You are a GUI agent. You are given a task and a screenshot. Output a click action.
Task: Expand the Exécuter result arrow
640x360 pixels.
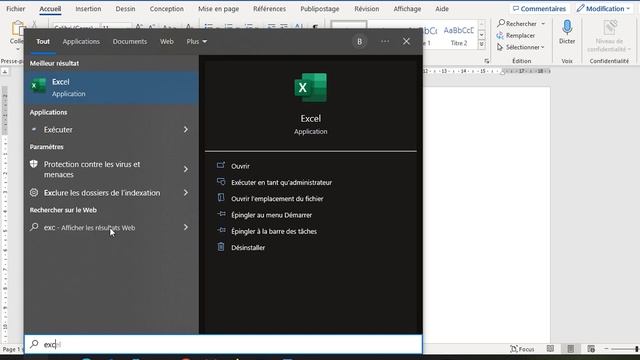click(186, 129)
